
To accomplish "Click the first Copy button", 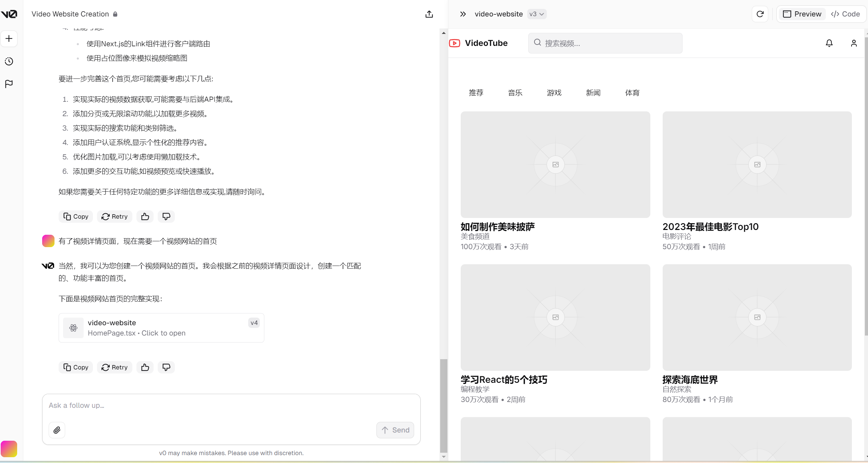I will pyautogui.click(x=76, y=216).
